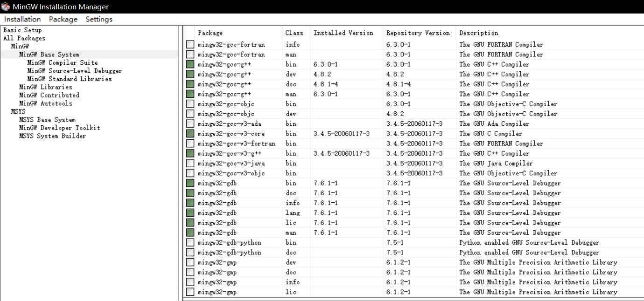Toggle checkbox for mingw32-gcc-g++ doc package
This screenshot has width=644, height=301.
[x=190, y=84]
